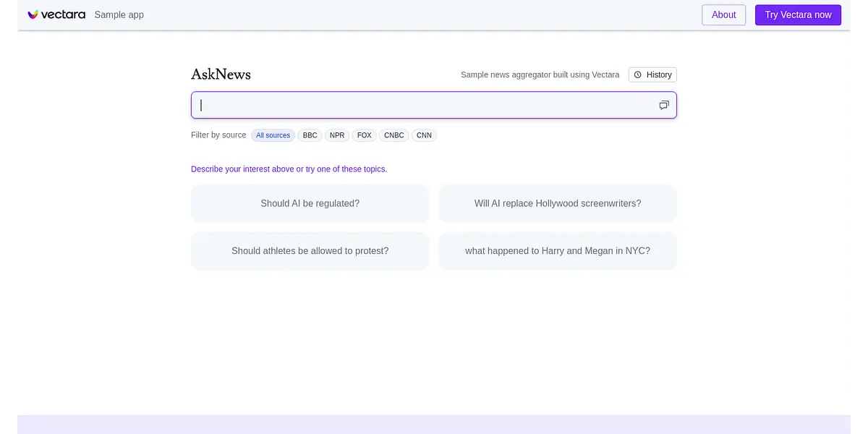The width and height of the screenshot is (868, 434).
Task: Choose 'Should athletes be allowed to protest?' topic
Action: (x=310, y=251)
